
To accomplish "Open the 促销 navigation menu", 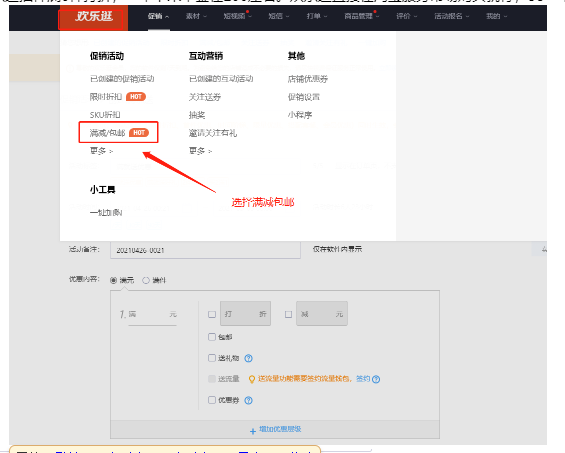I will [x=158, y=17].
